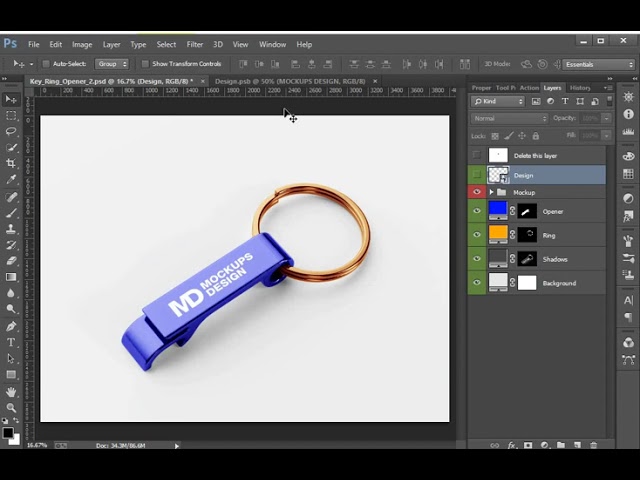
Task: Open the Normal blend mode dropdown
Action: pyautogui.click(x=509, y=118)
